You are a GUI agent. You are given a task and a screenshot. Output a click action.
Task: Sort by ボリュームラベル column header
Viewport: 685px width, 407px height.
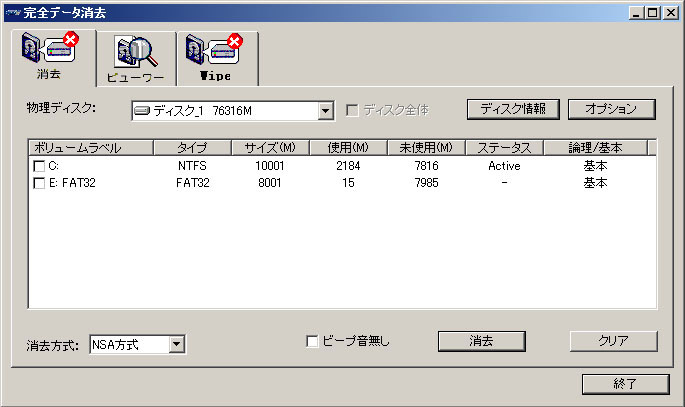click(91, 148)
